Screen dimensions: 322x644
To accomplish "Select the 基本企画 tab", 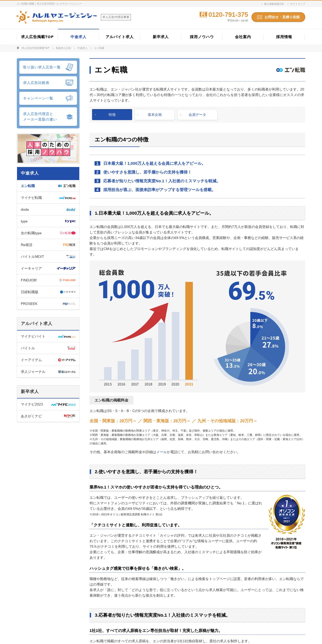I will (155, 115).
